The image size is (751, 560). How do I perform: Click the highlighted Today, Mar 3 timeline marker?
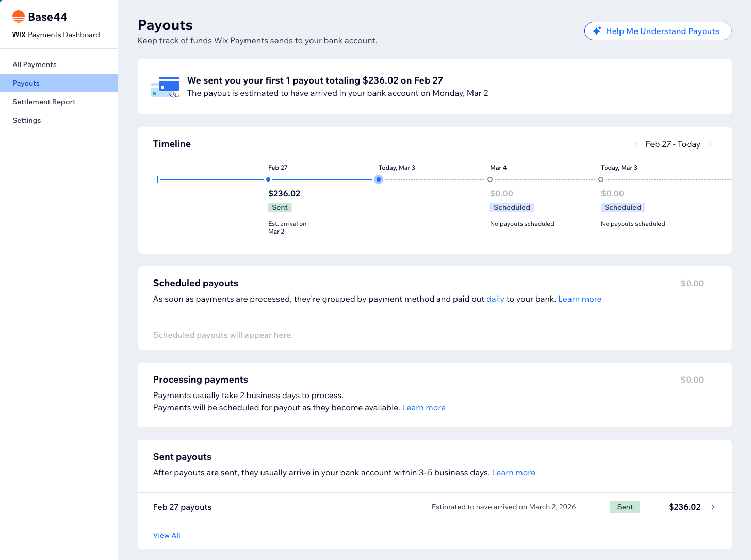379,179
